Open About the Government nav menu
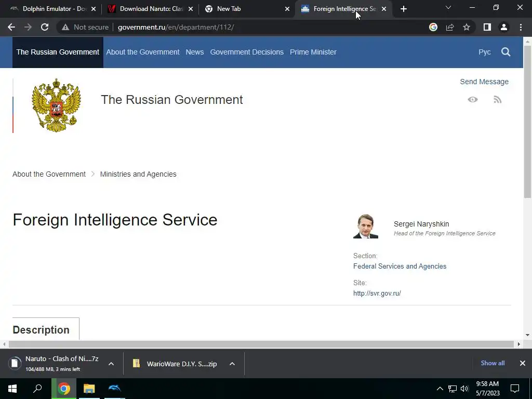 [143, 52]
